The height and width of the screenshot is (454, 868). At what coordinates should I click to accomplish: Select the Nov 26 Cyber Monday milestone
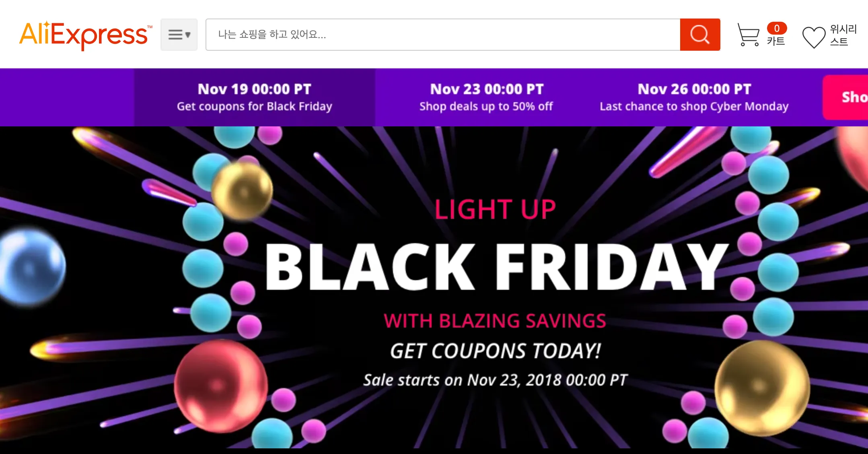tap(693, 97)
